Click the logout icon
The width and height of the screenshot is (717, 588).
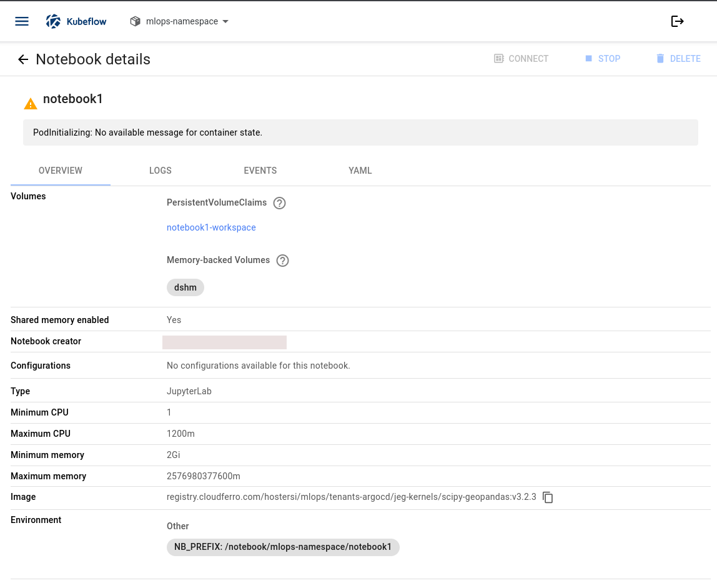click(677, 21)
